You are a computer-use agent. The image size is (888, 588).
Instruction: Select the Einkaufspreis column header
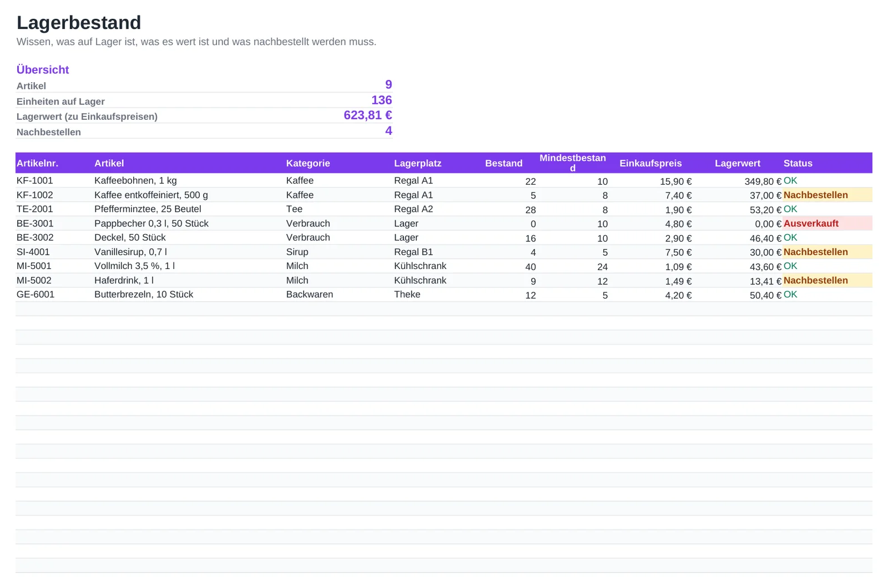point(650,163)
